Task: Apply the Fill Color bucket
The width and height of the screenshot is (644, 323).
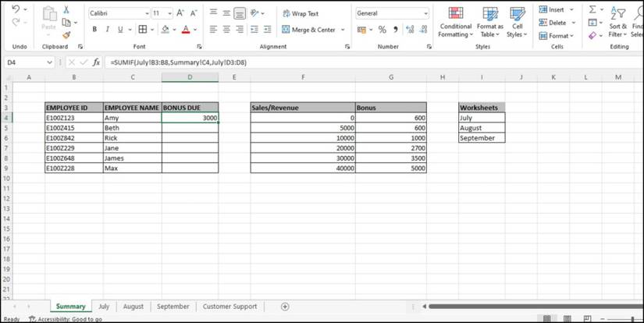Action: pos(165,30)
